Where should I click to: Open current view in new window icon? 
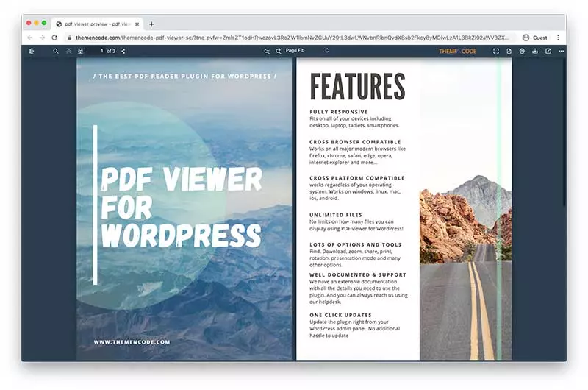pos(548,51)
